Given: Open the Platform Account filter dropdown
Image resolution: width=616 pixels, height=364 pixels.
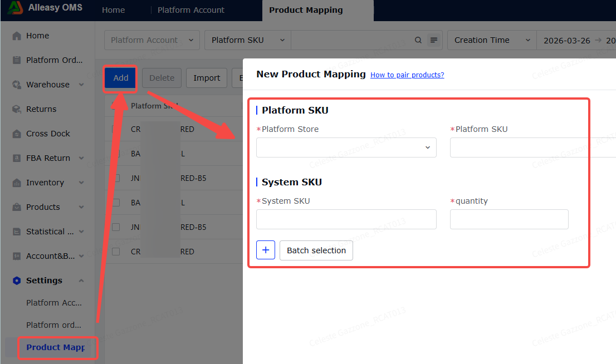Looking at the screenshot, I should (x=151, y=40).
